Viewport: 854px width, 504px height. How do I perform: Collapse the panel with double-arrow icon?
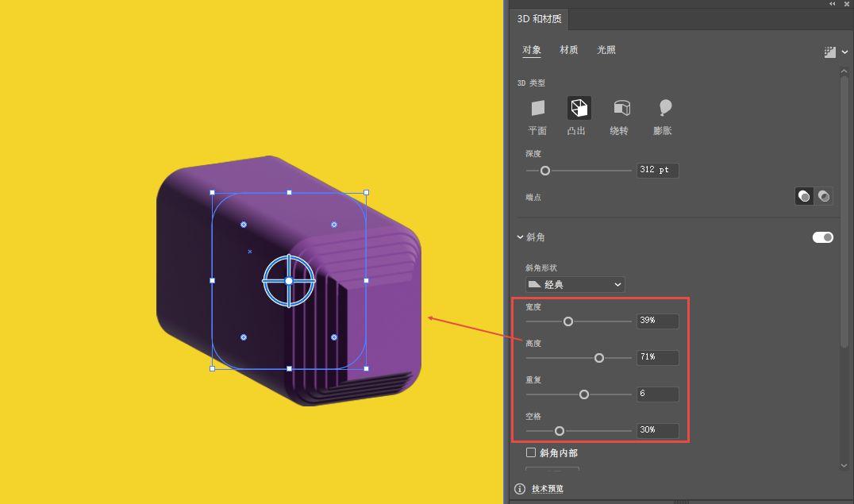click(x=833, y=4)
